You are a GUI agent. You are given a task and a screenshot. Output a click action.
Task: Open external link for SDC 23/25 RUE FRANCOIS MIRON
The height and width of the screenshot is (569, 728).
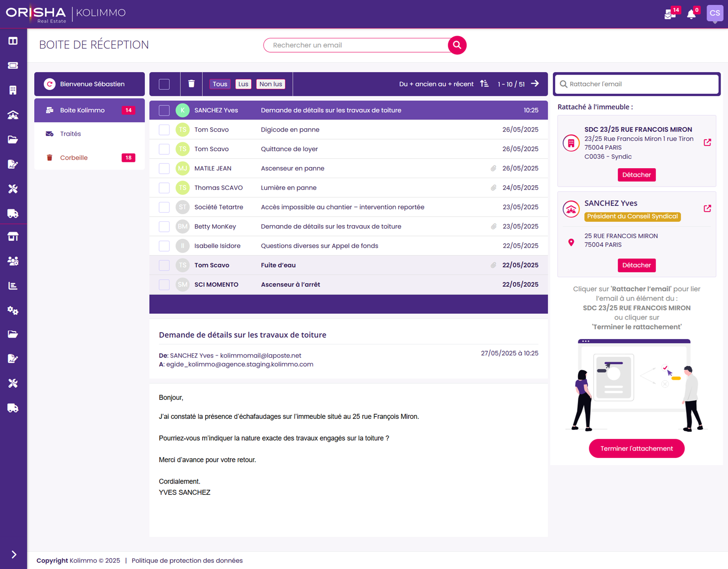pyautogui.click(x=707, y=142)
